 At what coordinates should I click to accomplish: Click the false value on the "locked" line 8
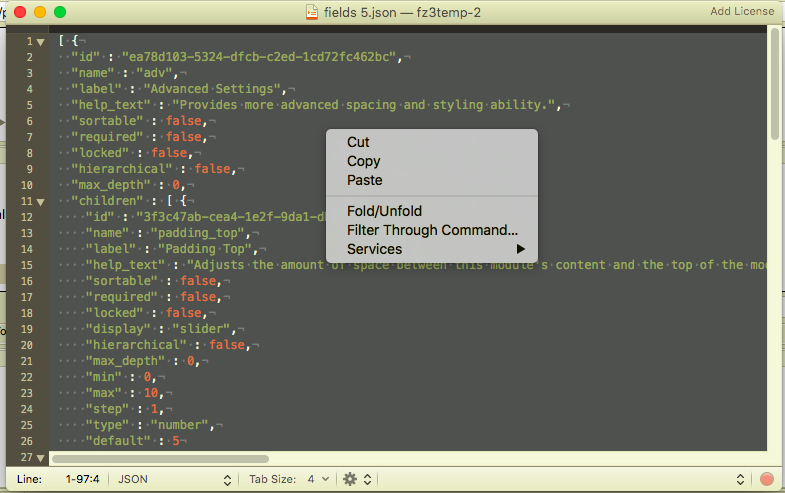pyautogui.click(x=169, y=153)
